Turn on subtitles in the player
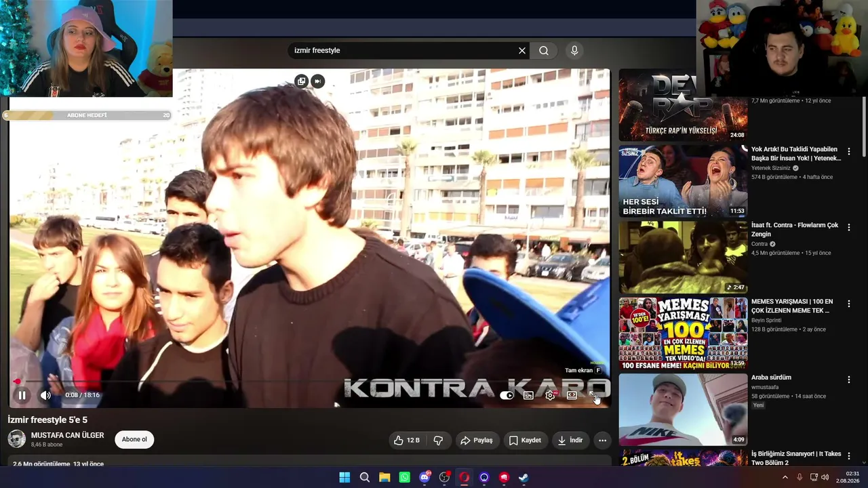Viewport: 868px width, 488px height. [528, 395]
